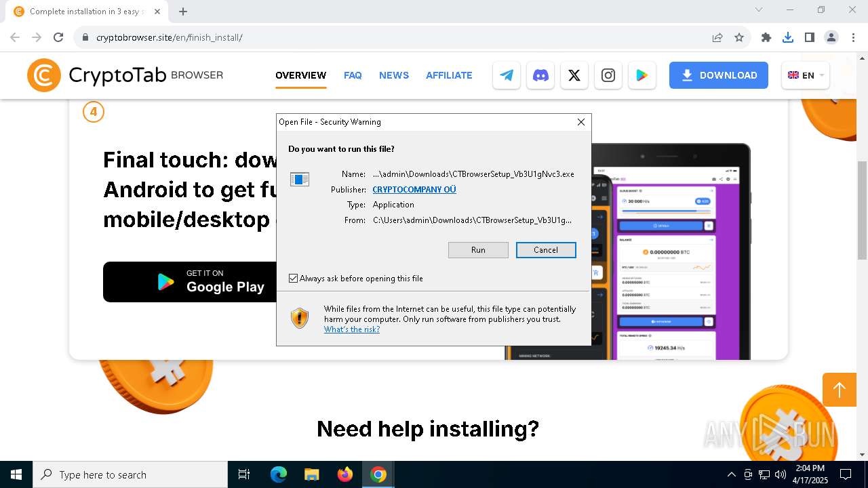Viewport: 868px width, 488px height.
Task: Open the Chrome extensions puzzle icon
Action: [x=766, y=37]
